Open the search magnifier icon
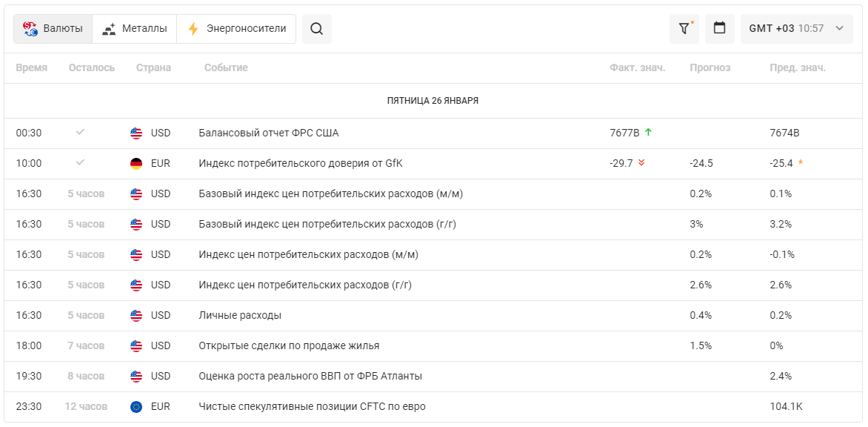 316,29
